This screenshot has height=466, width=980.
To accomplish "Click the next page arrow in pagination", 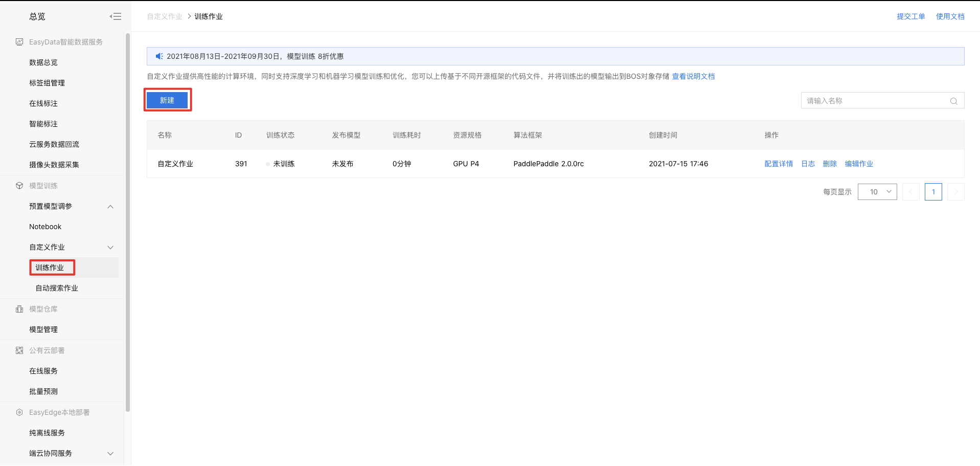I will point(955,192).
